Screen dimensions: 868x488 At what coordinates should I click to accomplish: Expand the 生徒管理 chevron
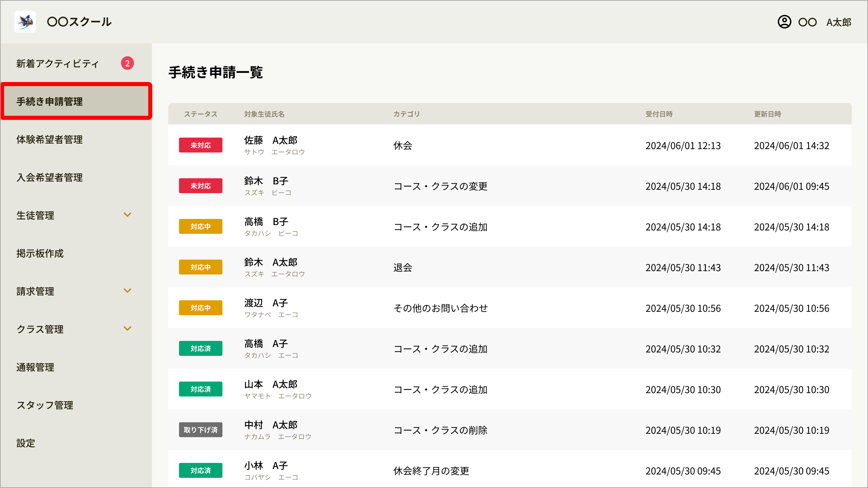pos(127,215)
